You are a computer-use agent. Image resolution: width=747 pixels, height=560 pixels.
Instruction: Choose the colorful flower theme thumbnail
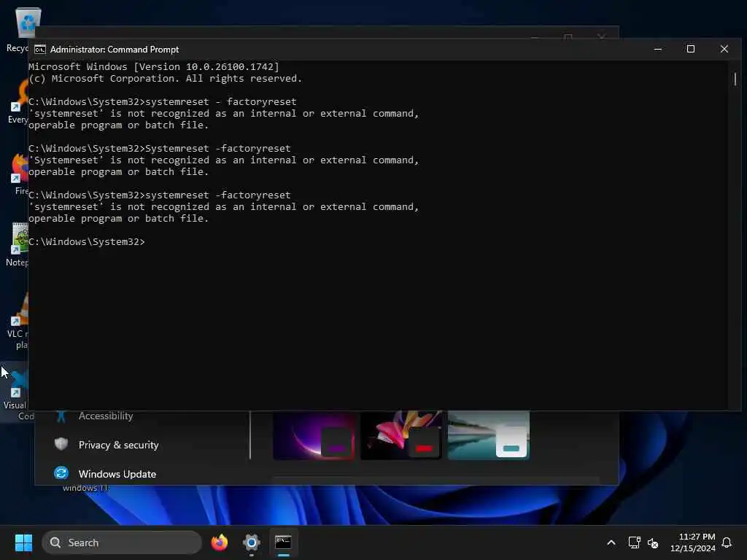pyautogui.click(x=401, y=436)
